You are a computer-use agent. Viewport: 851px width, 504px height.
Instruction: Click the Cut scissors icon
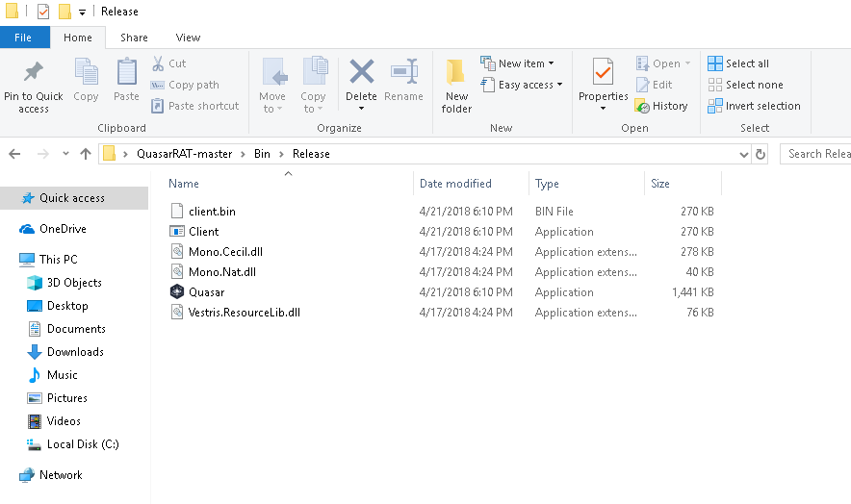(x=158, y=63)
